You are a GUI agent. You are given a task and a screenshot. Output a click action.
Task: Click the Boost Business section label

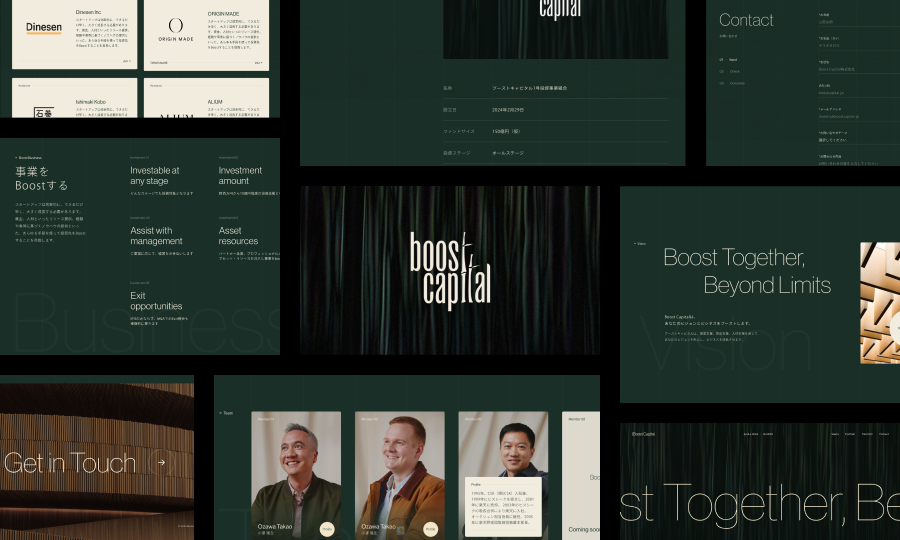click(x=29, y=157)
